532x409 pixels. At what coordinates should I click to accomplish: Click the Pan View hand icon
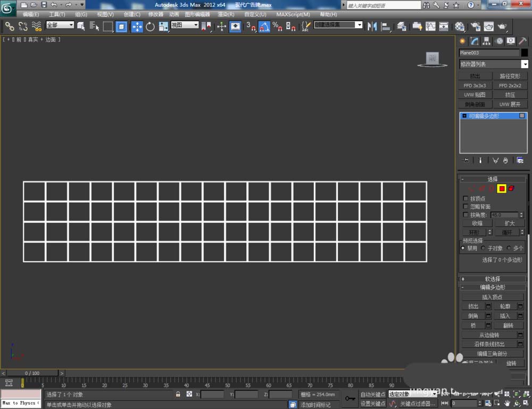pos(507,403)
